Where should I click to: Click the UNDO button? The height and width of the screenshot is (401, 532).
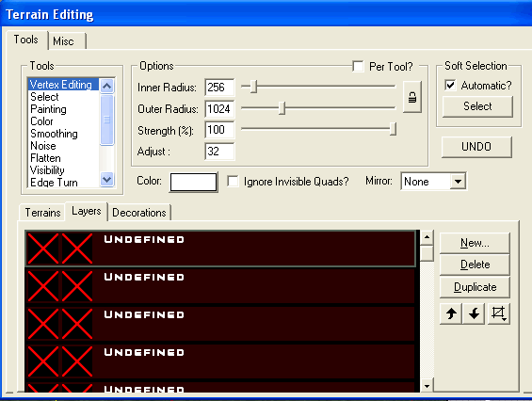[476, 147]
